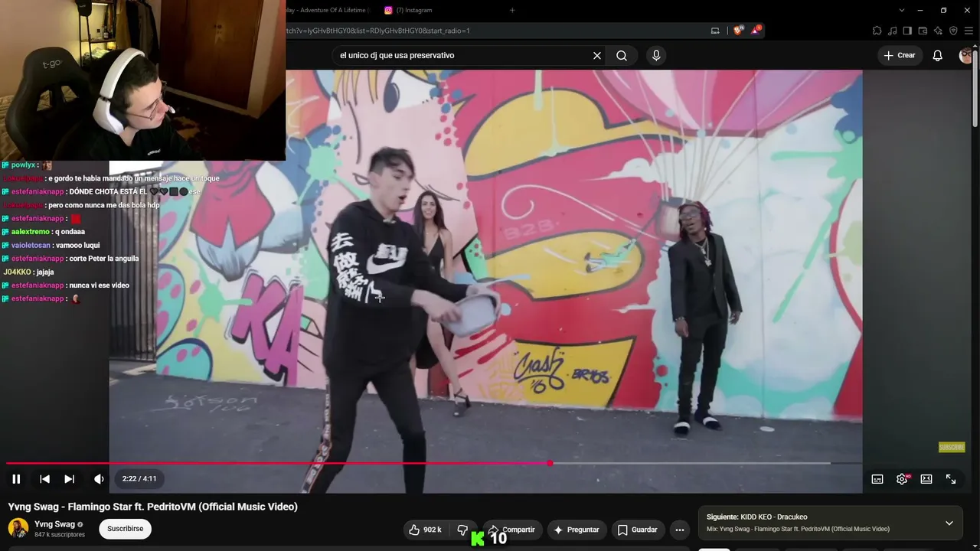
Task: Click chat message 'nunca vi ese video'
Action: (x=100, y=285)
